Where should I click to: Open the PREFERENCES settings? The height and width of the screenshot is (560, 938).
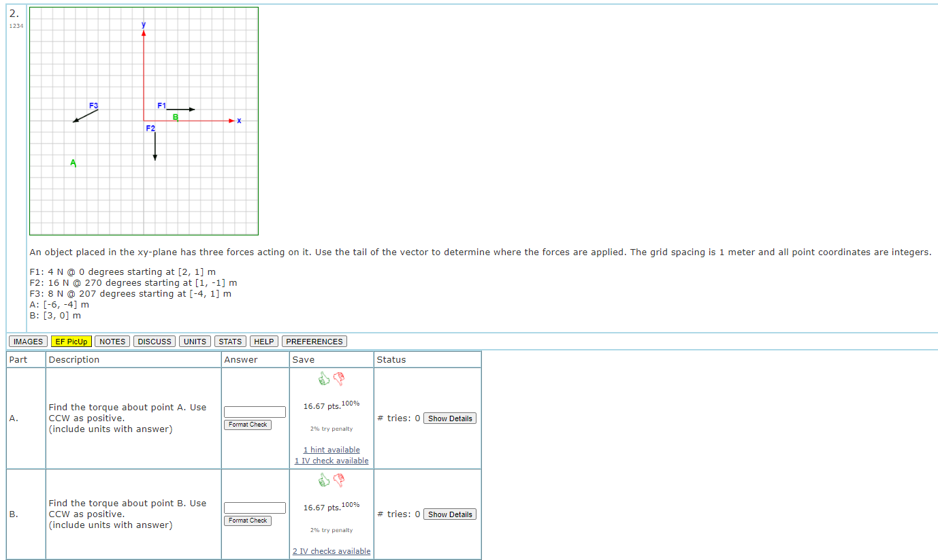(314, 341)
